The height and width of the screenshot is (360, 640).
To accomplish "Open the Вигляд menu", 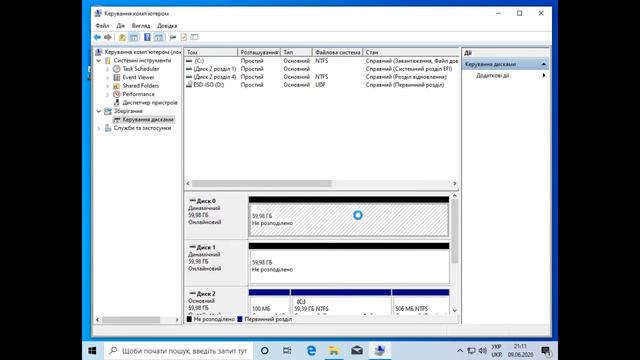I will coord(141,26).
